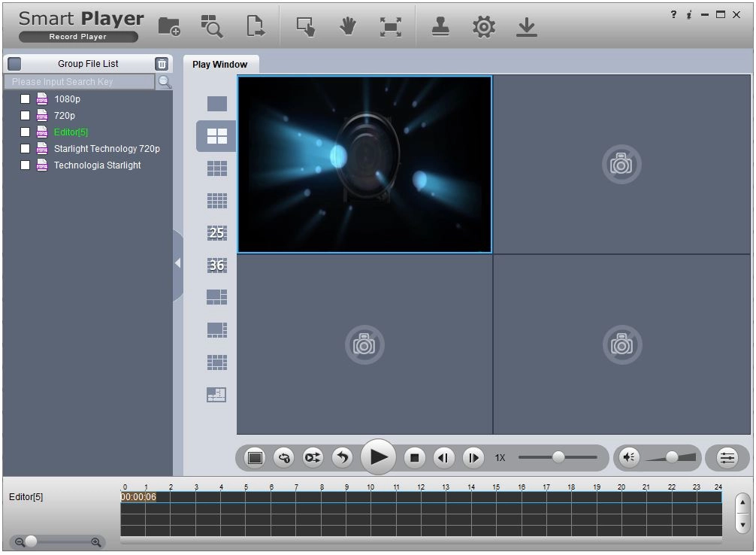Open the video adjustment settings button
The width and height of the screenshot is (756, 555).
point(727,457)
